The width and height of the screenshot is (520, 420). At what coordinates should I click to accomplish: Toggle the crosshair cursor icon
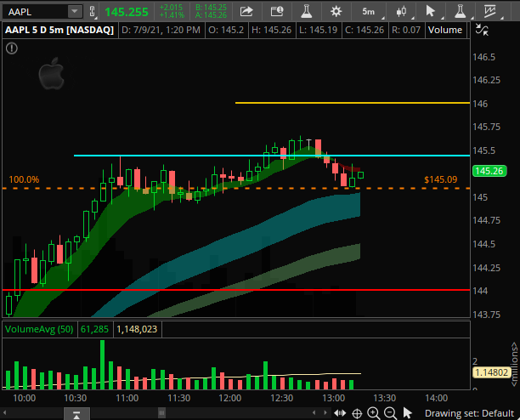pyautogui.click(x=357, y=413)
